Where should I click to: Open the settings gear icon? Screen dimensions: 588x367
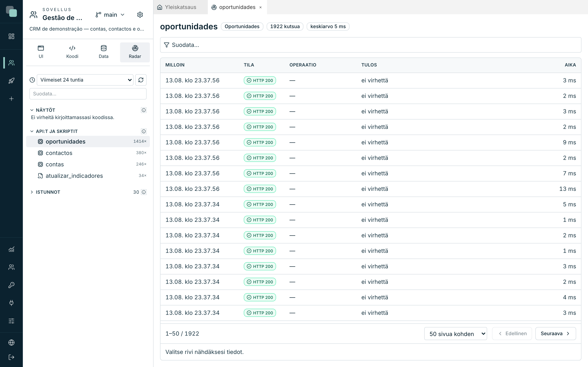pos(140,15)
